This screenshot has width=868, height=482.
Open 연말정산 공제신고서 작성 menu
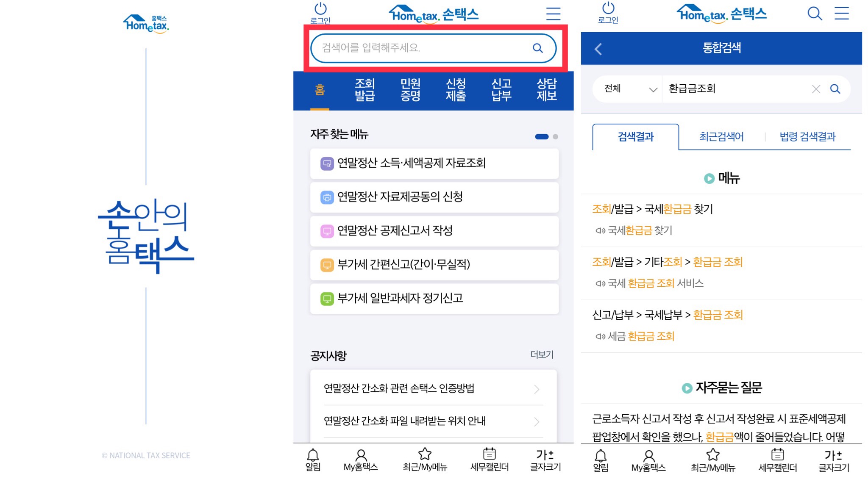point(434,231)
